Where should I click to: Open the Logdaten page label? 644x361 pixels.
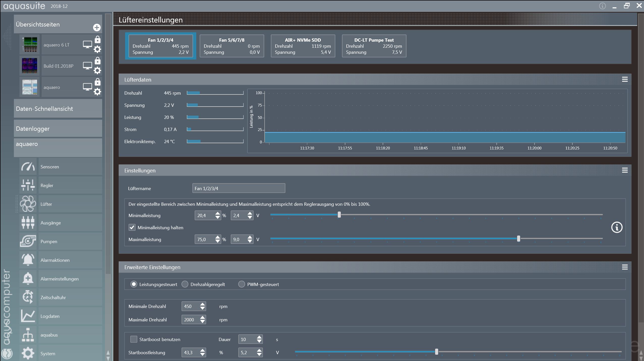coord(50,316)
